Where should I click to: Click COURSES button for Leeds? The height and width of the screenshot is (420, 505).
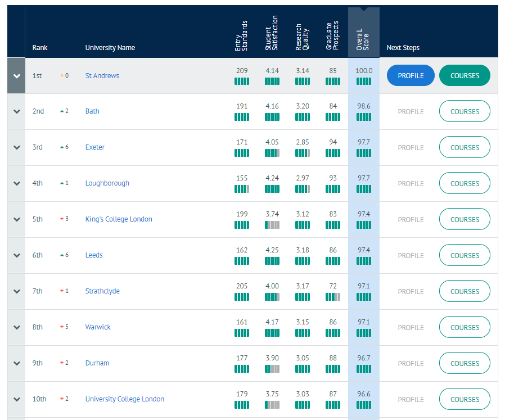pyautogui.click(x=465, y=255)
